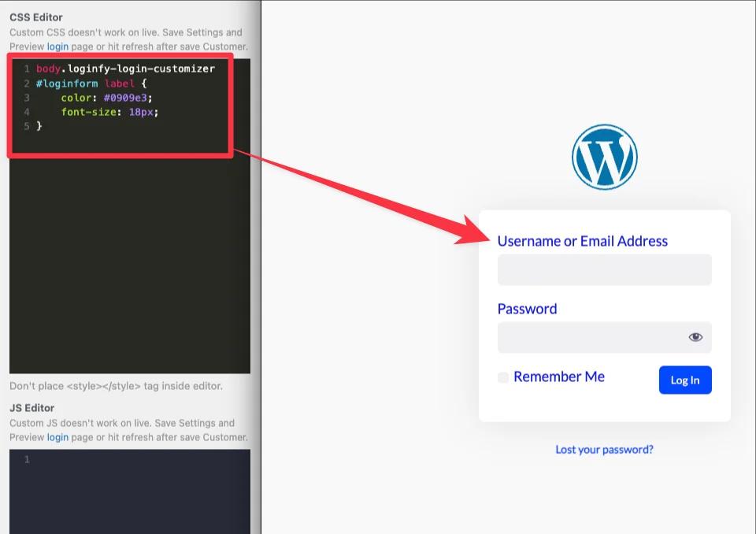Toggle password visibility with the eye icon
Viewport: 756px width, 534px height.
pos(695,337)
